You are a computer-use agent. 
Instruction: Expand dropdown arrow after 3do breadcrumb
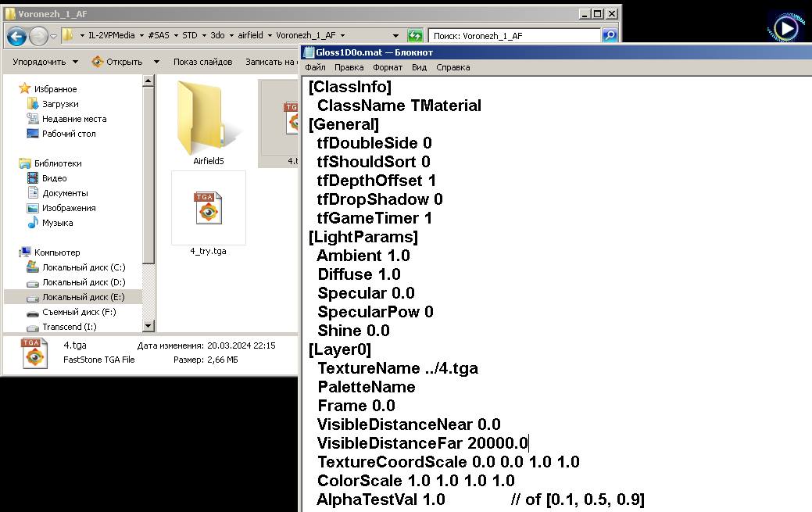coord(231,36)
